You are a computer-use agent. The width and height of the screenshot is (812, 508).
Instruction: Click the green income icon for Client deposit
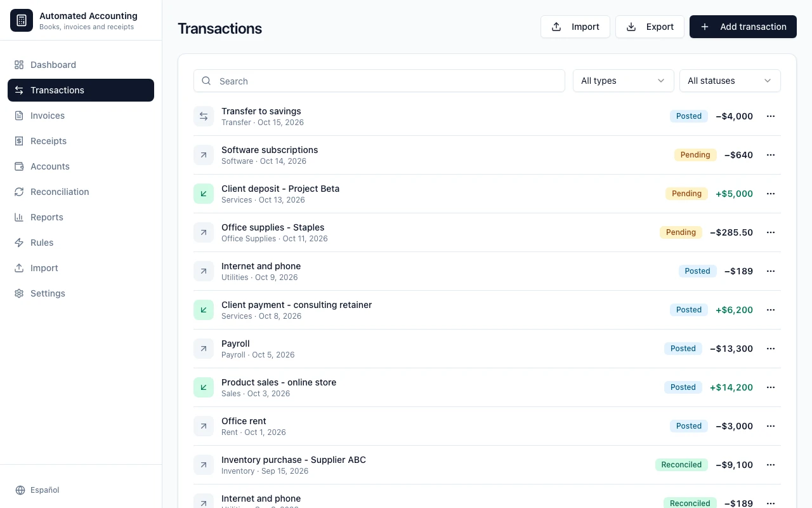click(204, 194)
